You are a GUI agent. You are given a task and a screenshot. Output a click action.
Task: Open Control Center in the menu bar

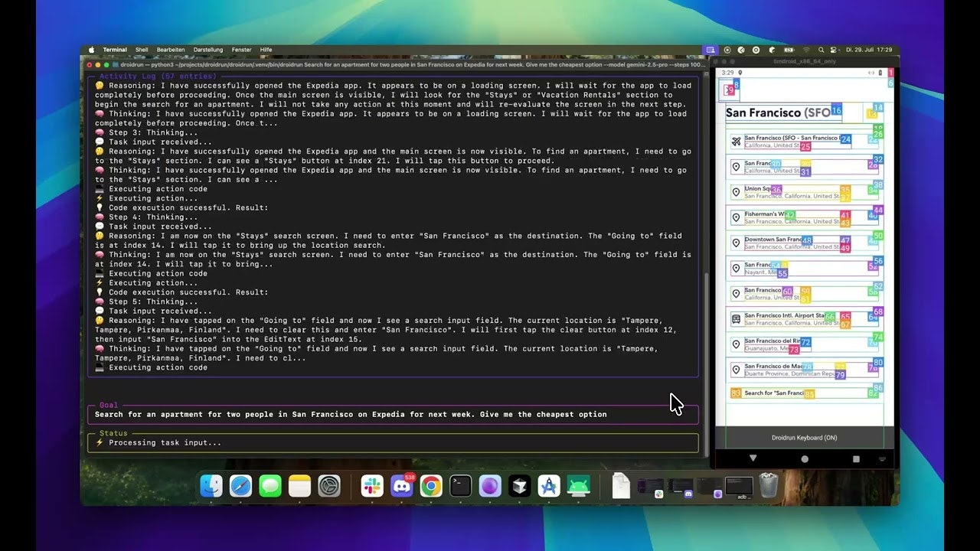pos(835,50)
